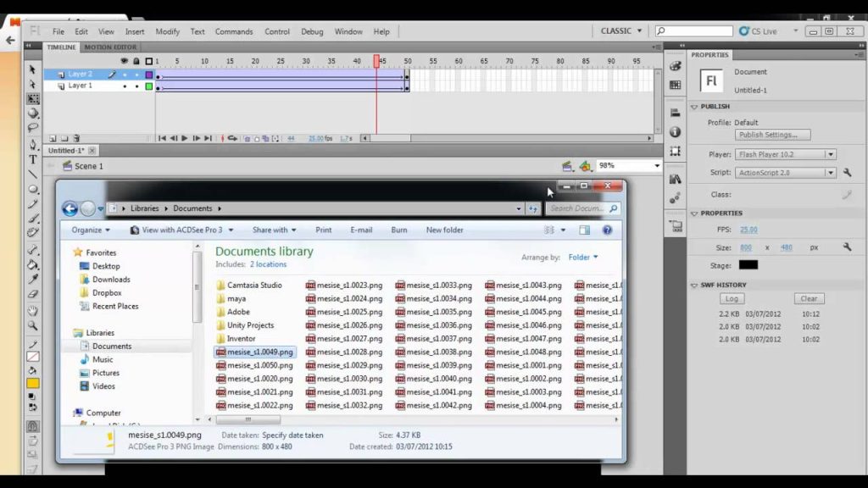Select the black arrow Selection tool
Viewport: 868px width, 488px height.
(x=33, y=69)
